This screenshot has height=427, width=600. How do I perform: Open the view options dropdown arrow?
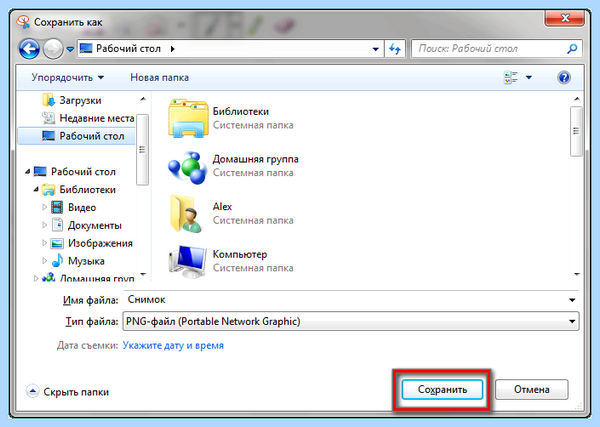coord(529,78)
